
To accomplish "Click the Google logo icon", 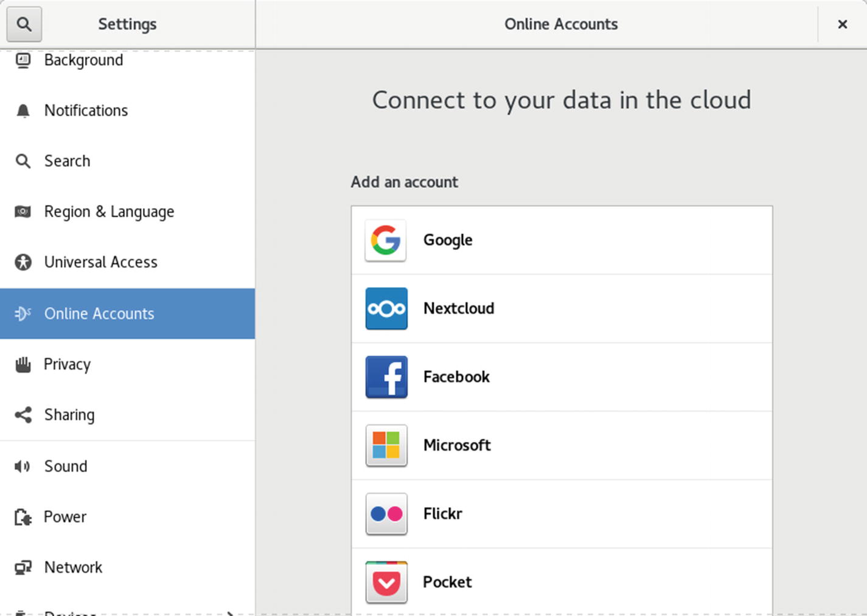I will pos(386,240).
